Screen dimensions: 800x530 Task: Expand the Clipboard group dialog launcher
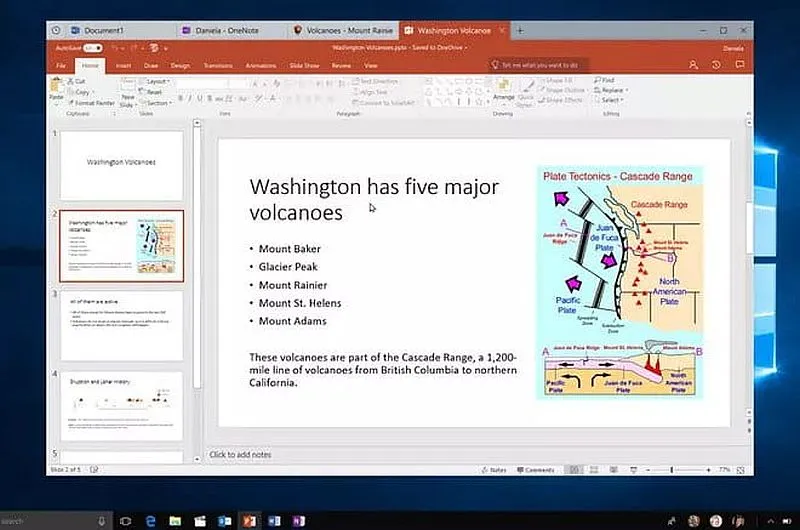[x=114, y=113]
